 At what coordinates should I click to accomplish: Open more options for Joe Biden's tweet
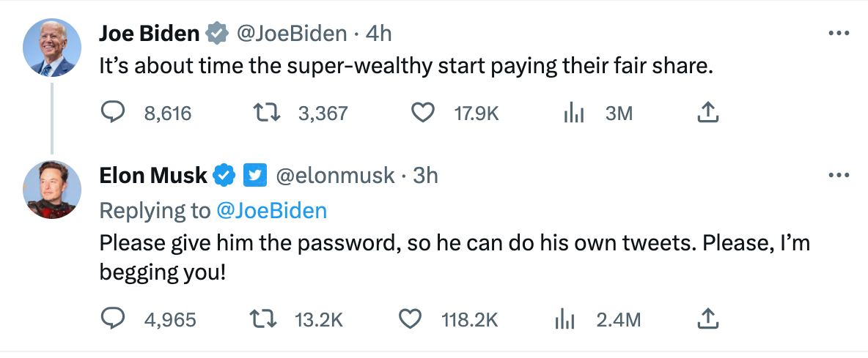838,34
